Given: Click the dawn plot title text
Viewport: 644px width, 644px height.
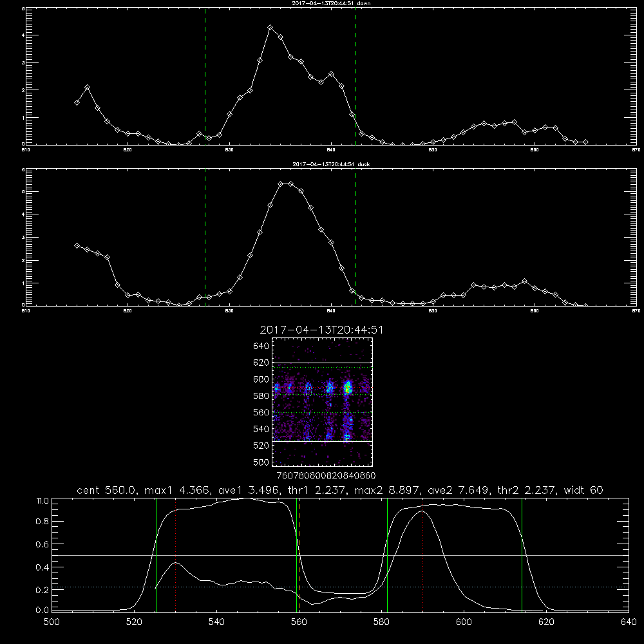Looking at the screenshot, I should [331, 3].
